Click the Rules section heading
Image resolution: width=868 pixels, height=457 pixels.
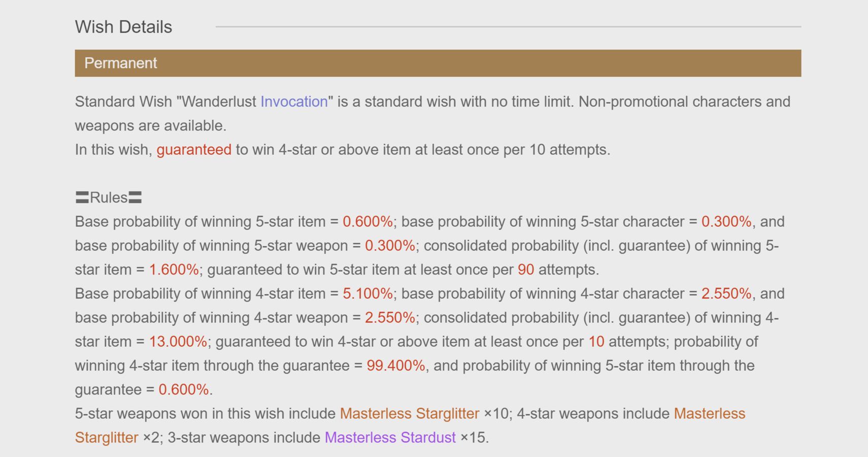tap(109, 198)
